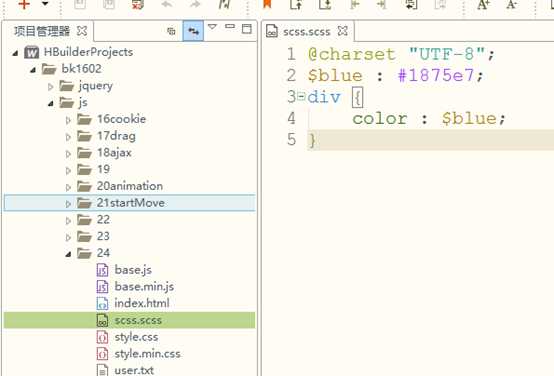The height and width of the screenshot is (376, 554).
Task: Click the style.min.css file icon
Action: pyautogui.click(x=102, y=354)
